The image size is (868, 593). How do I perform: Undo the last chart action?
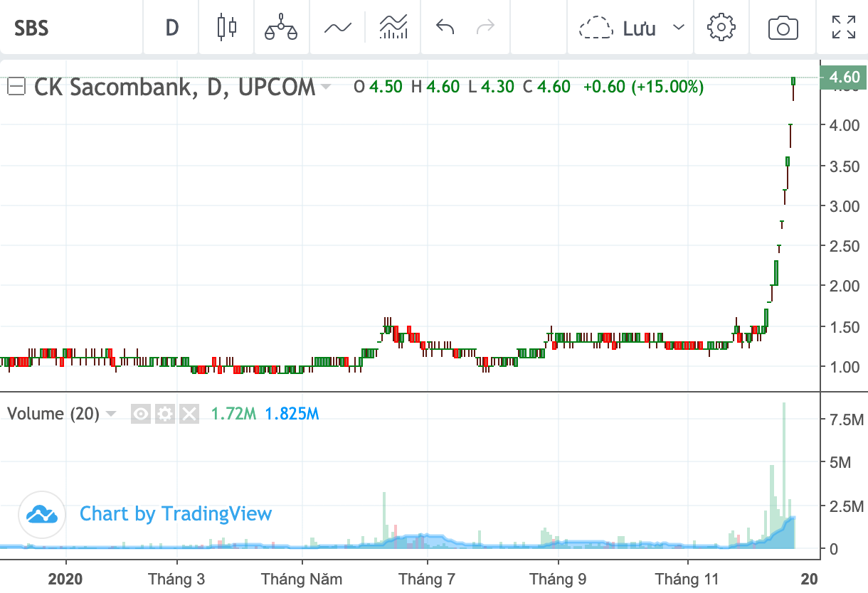[445, 28]
